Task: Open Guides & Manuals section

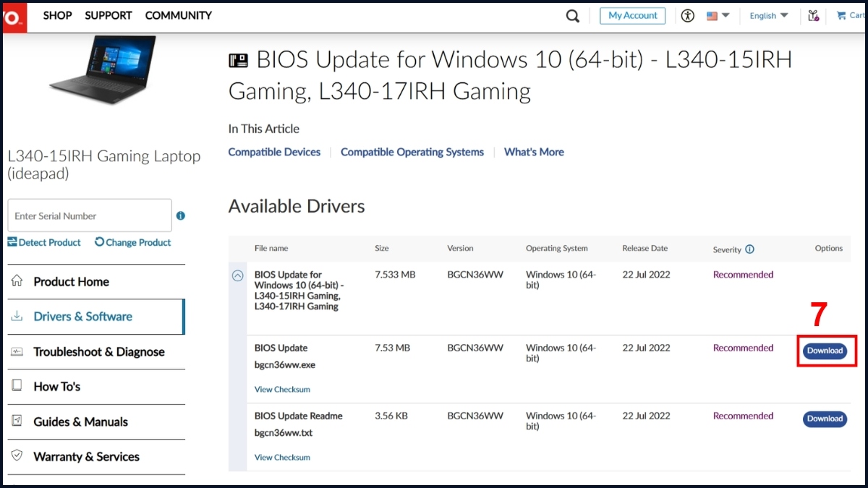Action: 80,421
